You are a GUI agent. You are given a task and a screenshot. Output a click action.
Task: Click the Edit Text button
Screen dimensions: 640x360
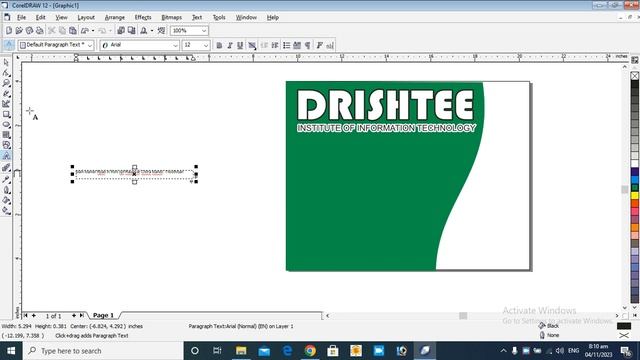(330, 45)
